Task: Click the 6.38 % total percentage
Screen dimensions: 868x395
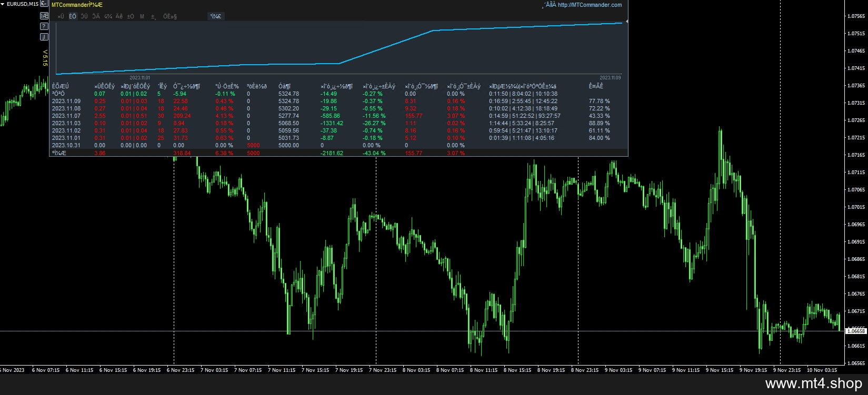Action: (224, 153)
